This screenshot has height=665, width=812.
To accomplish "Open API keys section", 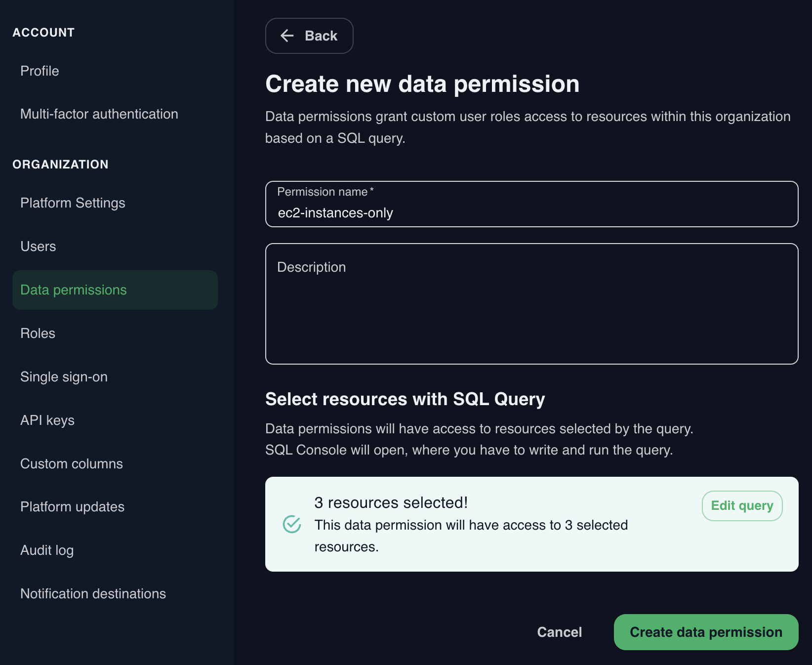I will tap(47, 420).
